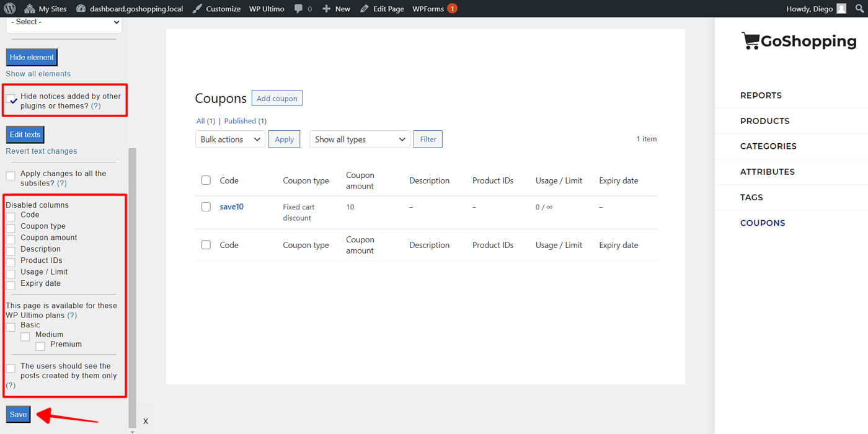Uncheck hide notices added by other plugins
The height and width of the screenshot is (434, 868).
(11, 97)
